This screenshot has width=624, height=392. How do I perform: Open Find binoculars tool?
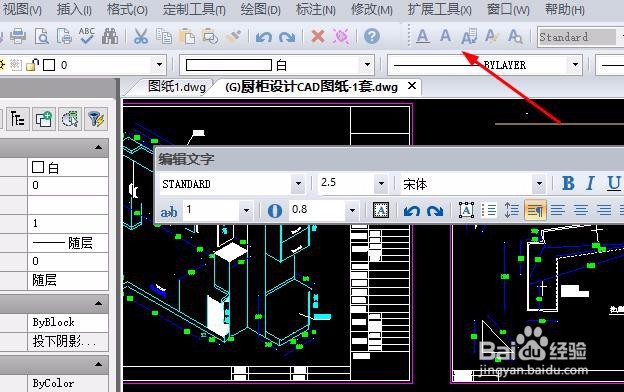pyautogui.click(x=110, y=37)
